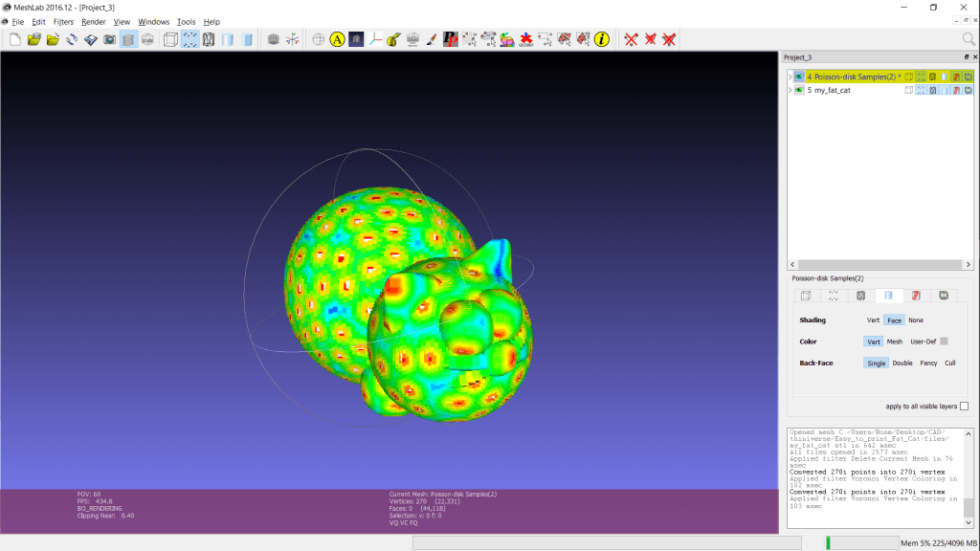
Task: Open the User-Def color swatch
Action: [944, 341]
